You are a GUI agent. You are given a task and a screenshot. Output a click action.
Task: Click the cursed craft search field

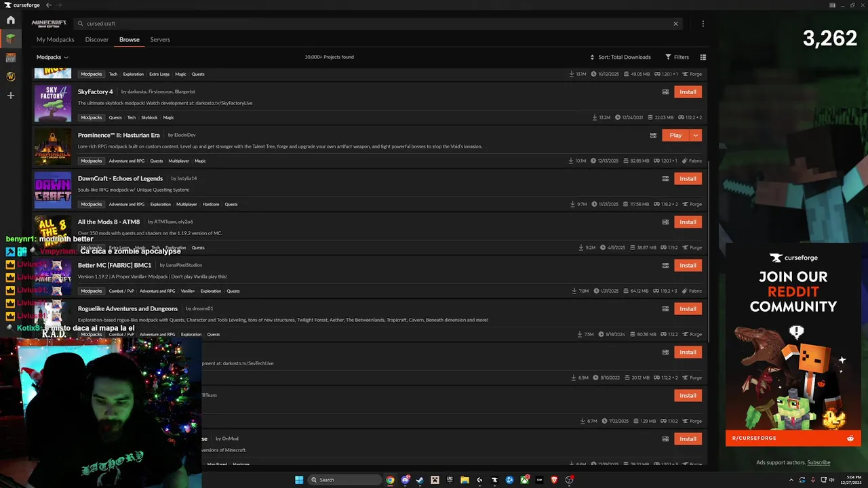click(376, 24)
